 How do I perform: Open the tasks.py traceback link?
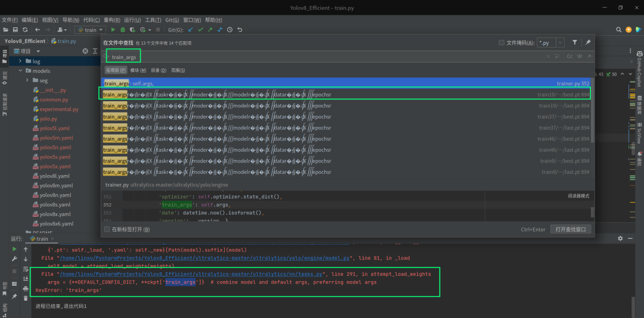192,274
